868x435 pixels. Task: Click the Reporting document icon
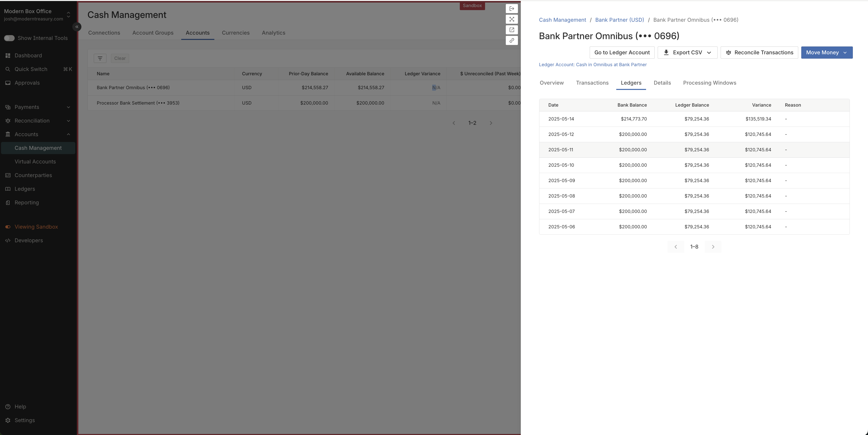8,203
